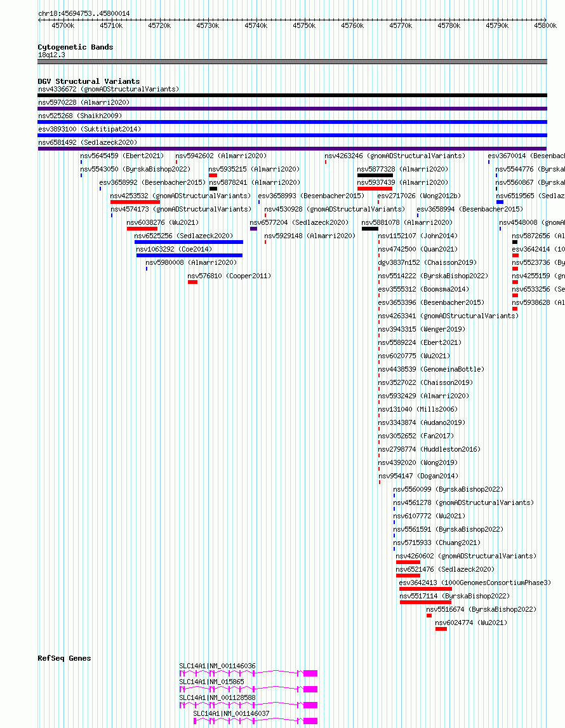The height and width of the screenshot is (728, 565).
Task: Click the 45800k ruler tick label
Action: (x=545, y=25)
